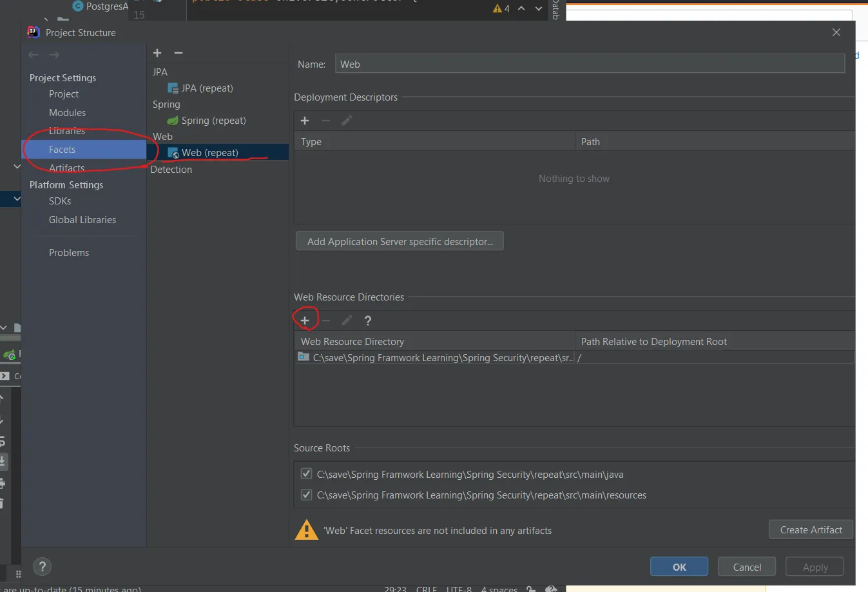Close the Project Structure dialog
This screenshot has height=592, width=868.
[x=836, y=32]
